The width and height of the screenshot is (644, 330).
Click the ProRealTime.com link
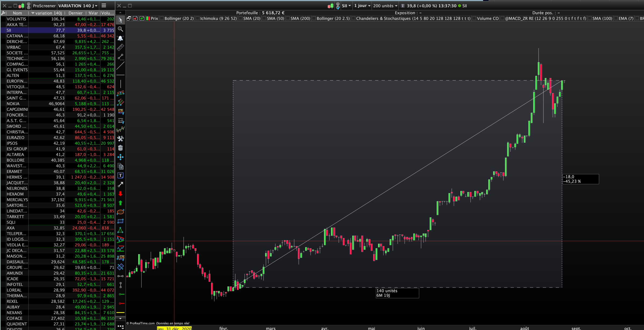142,323
